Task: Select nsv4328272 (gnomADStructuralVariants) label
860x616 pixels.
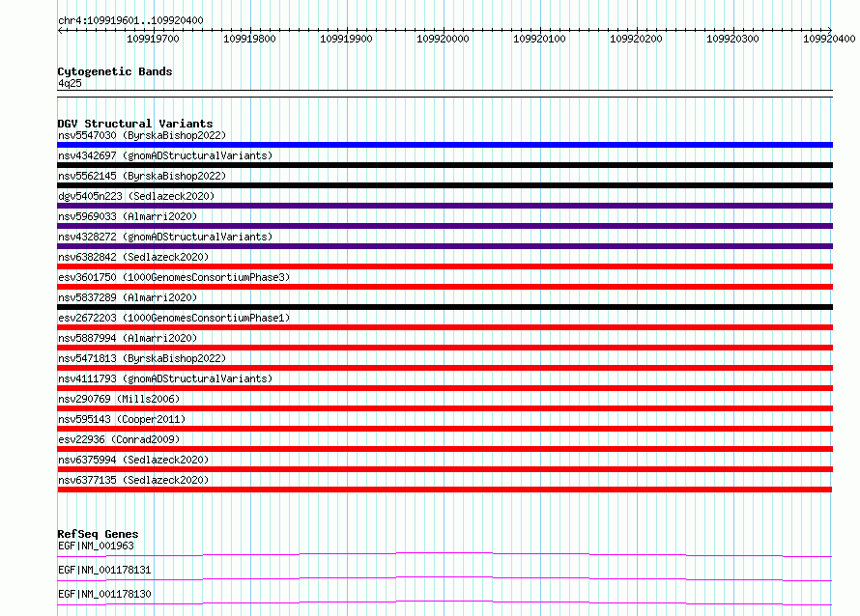Action: pyautogui.click(x=165, y=237)
